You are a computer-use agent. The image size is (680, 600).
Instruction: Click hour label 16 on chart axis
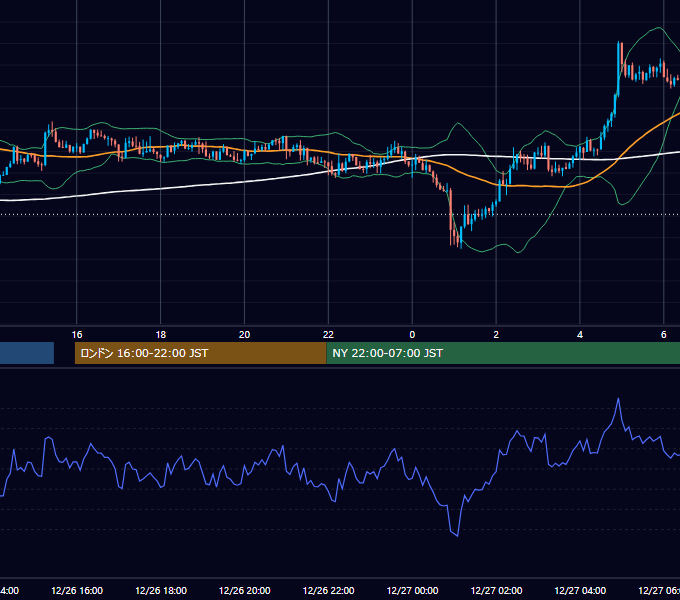[x=77, y=335]
